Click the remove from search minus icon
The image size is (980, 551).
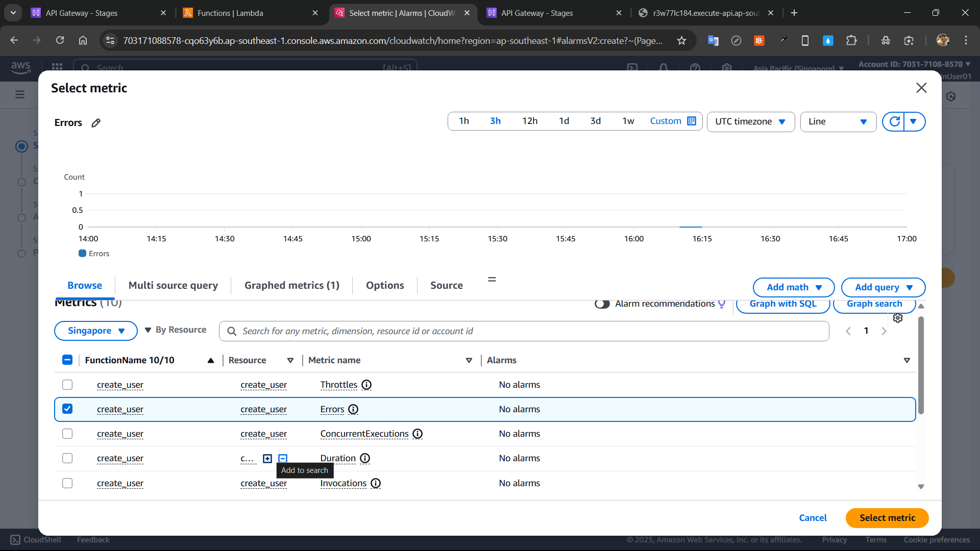[283, 459]
